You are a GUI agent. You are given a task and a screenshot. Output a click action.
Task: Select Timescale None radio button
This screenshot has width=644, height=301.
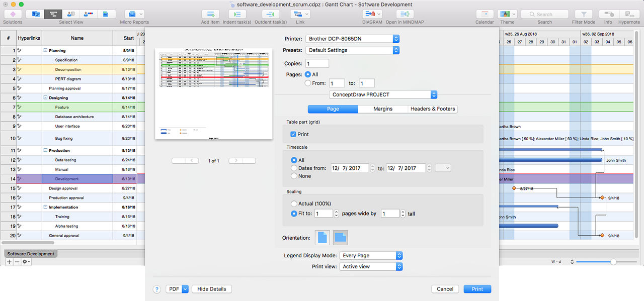(x=294, y=176)
